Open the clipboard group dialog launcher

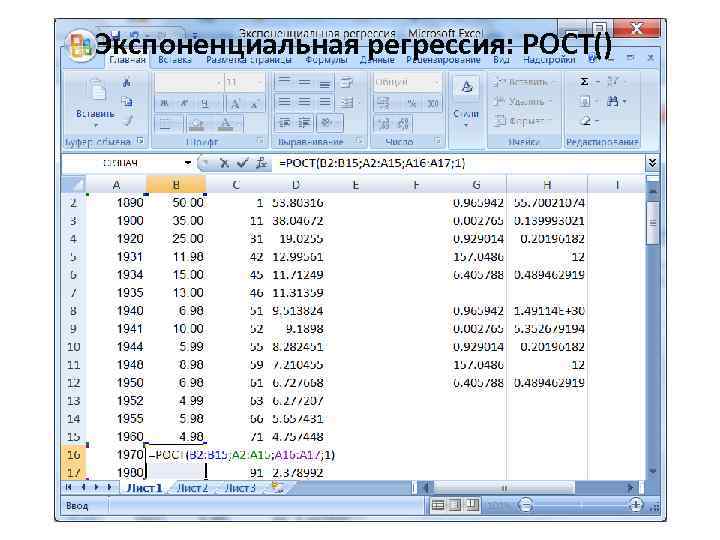[x=140, y=141]
